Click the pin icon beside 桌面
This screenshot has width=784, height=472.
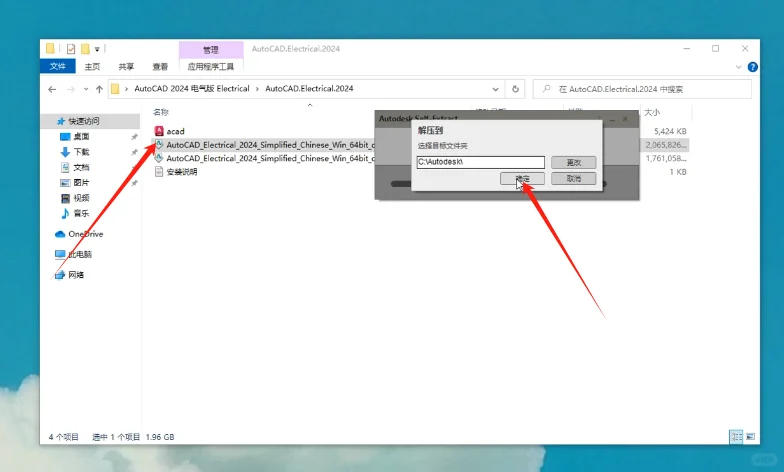[134, 137]
